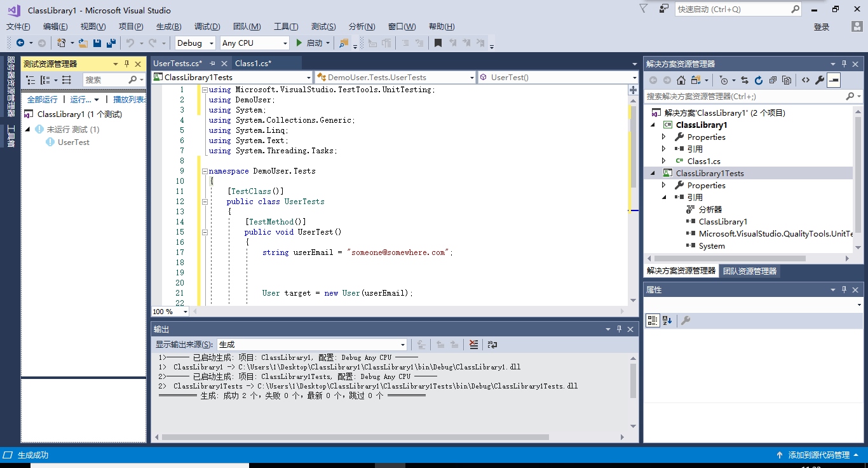Toggle word wrap in the Output panel
This screenshot has height=468, width=868.
point(492,345)
